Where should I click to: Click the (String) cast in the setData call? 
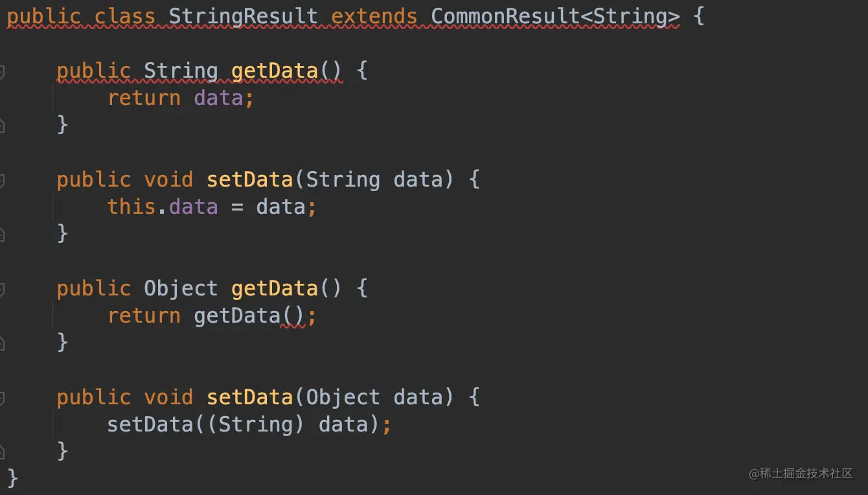(x=257, y=424)
